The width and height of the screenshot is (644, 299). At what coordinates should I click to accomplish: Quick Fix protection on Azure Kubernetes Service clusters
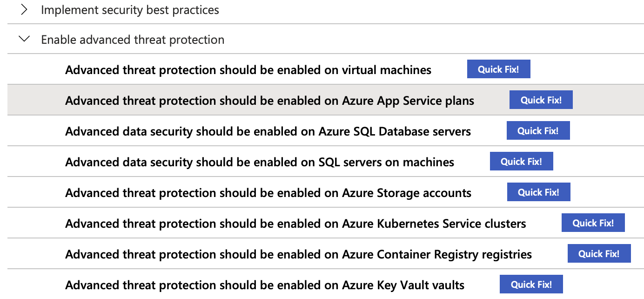tap(593, 223)
